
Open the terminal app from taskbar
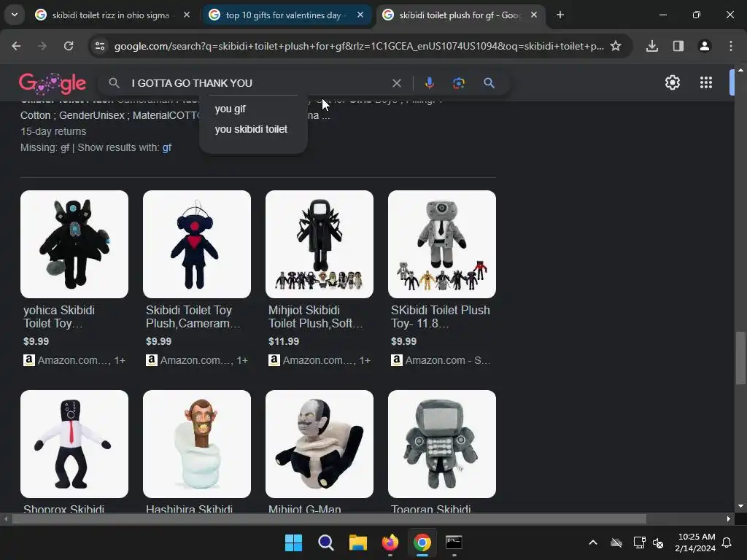pos(454,542)
